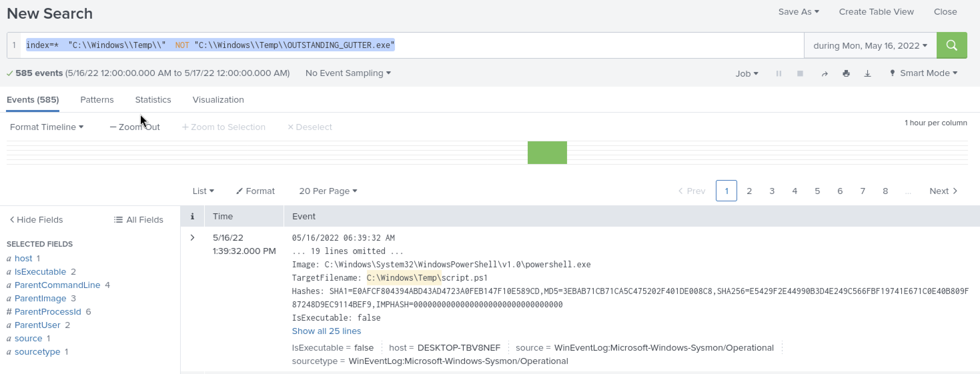Pause the search job
This screenshot has height=374, width=980.
(779, 73)
